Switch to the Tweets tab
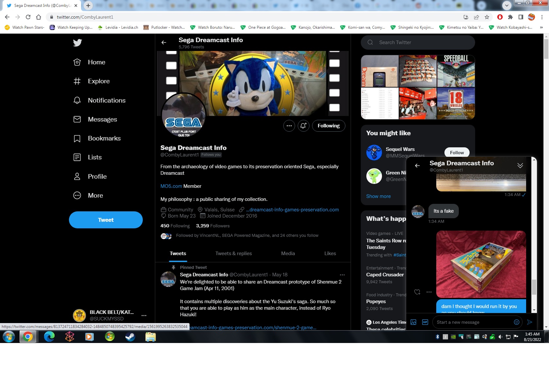 click(x=178, y=253)
